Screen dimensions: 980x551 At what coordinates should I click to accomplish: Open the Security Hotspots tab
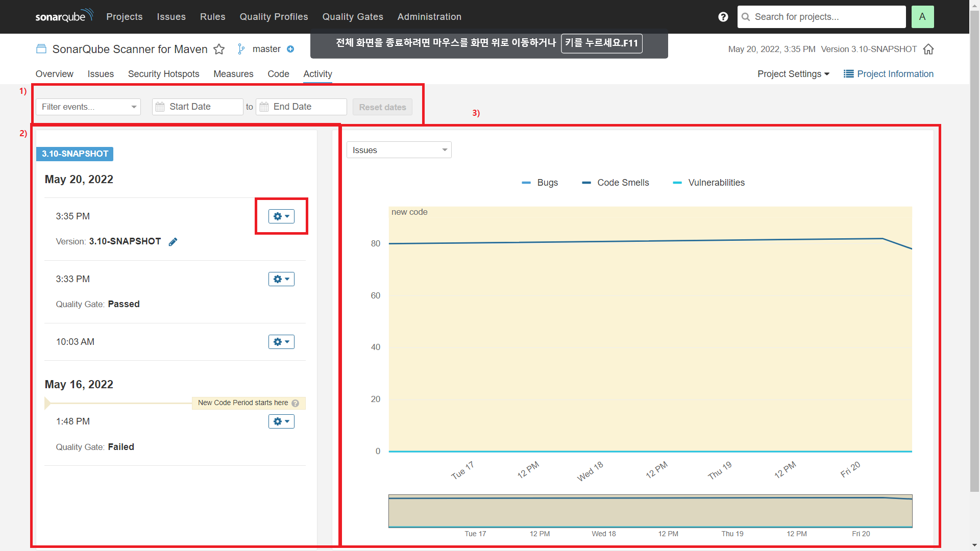[x=163, y=74]
